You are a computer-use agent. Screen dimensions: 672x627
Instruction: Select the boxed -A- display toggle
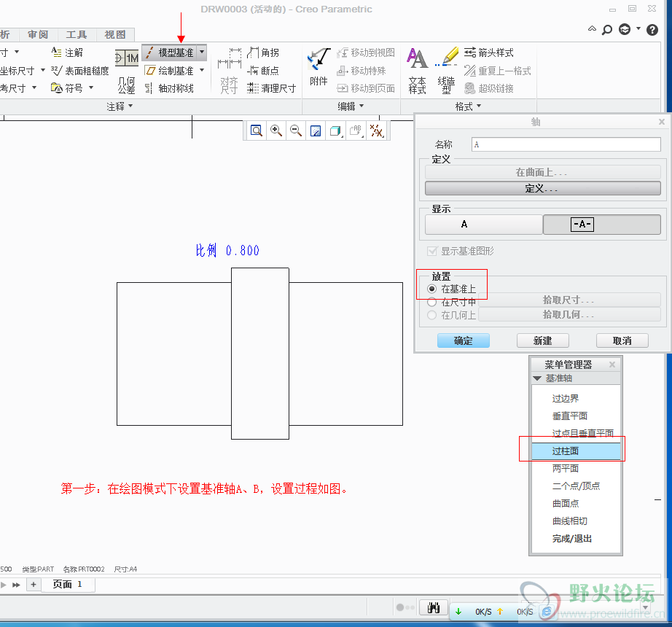tap(602, 224)
